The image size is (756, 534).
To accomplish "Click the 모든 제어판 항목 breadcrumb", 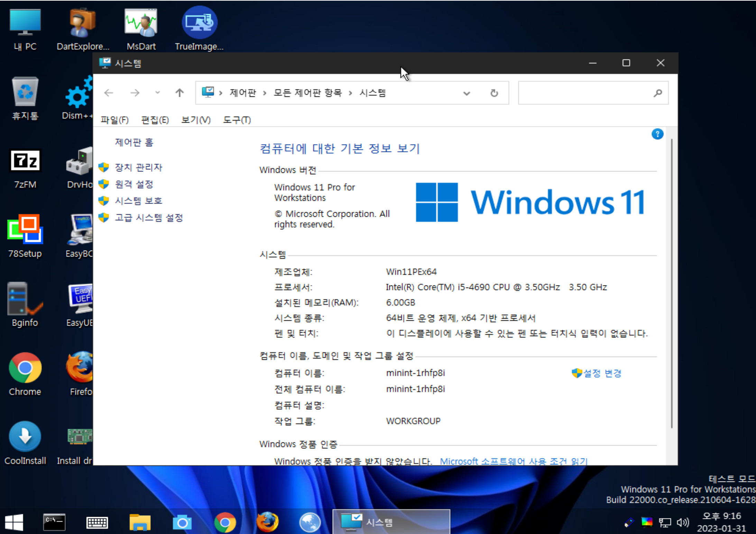I will 307,93.
